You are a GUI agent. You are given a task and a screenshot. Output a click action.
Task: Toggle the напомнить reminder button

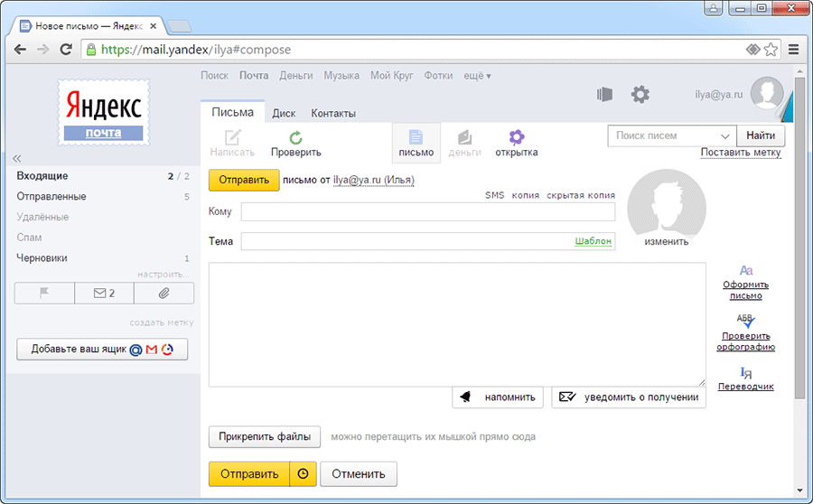(x=498, y=397)
